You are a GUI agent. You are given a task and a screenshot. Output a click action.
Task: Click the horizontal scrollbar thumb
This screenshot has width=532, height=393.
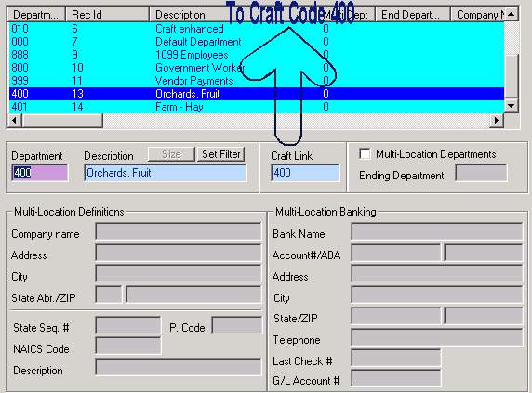coord(62,120)
